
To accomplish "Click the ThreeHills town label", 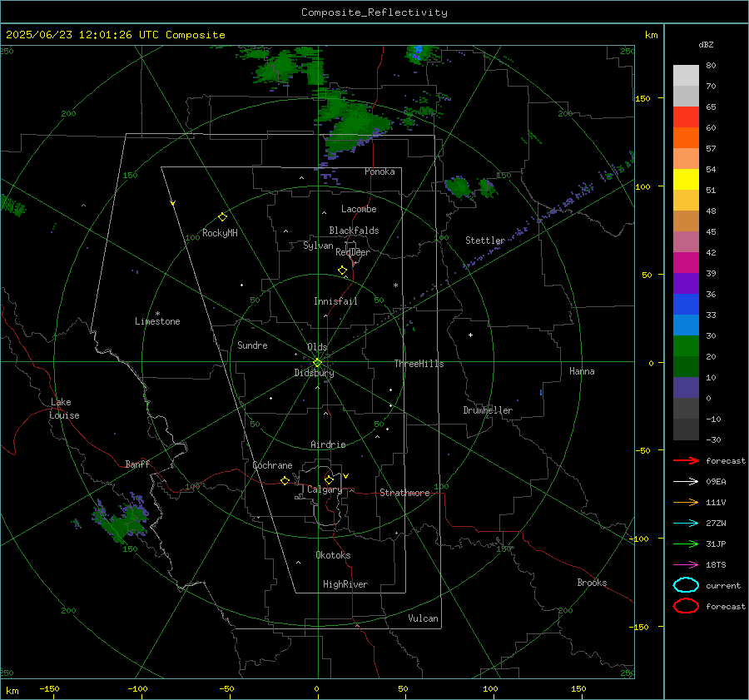I will click(x=419, y=364).
